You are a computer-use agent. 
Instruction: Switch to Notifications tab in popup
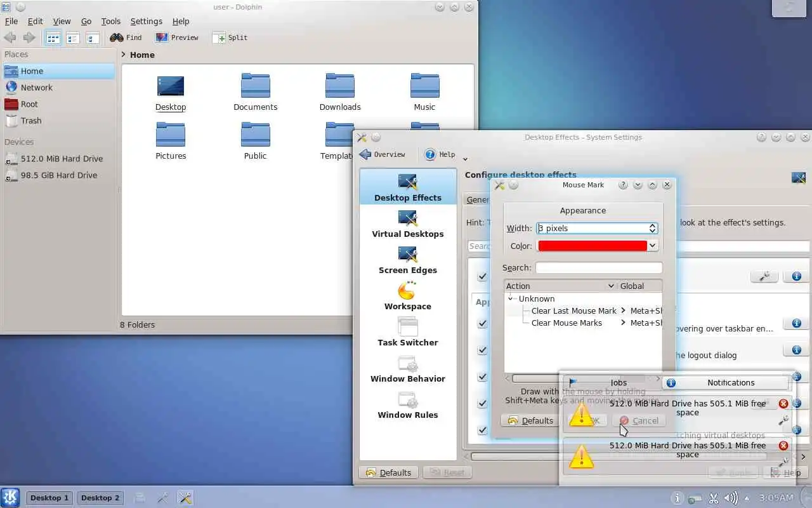(726, 383)
